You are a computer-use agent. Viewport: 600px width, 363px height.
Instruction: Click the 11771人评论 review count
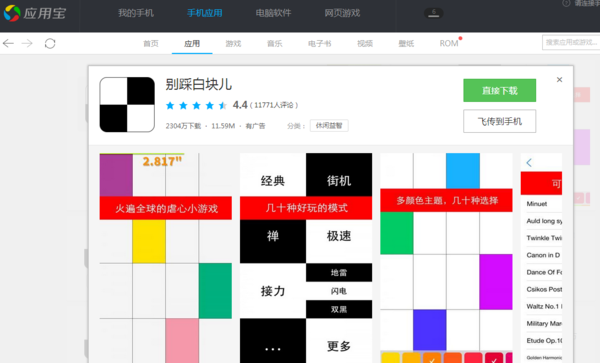pos(274,105)
